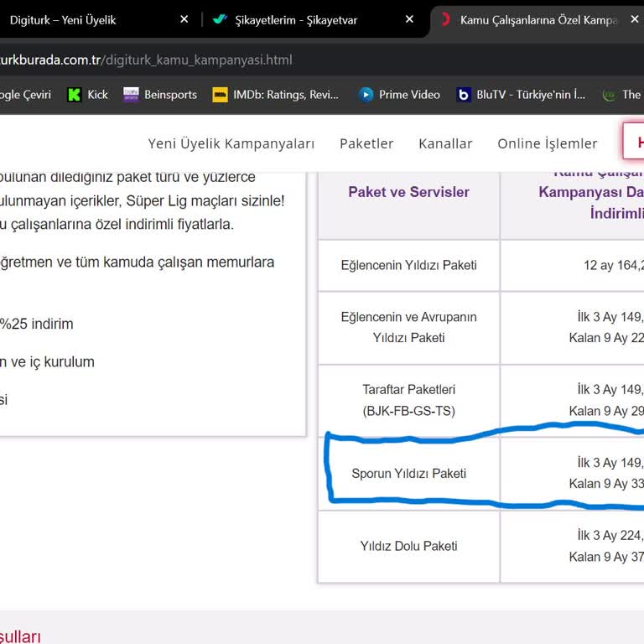Click the Kamu Çalışanlarına tab favicon
This screenshot has height=644, width=644.
tap(445, 19)
